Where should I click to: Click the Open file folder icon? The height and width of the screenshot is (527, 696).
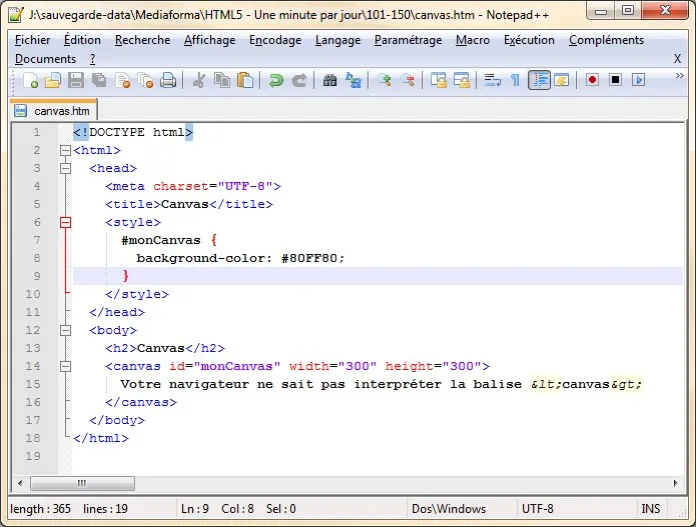click(53, 80)
